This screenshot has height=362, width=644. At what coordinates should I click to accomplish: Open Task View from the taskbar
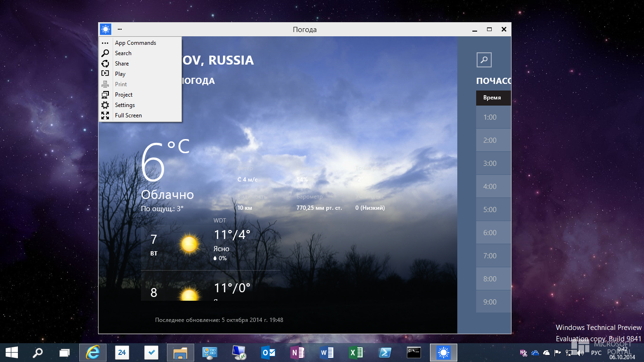tap(64, 352)
